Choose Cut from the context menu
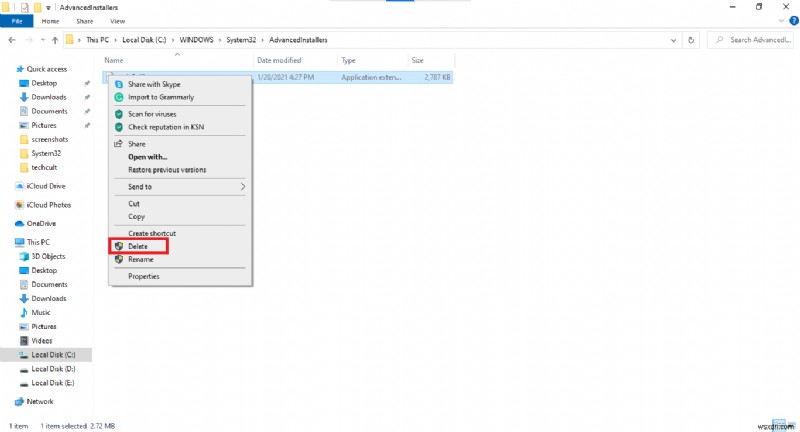Viewport: 800px width, 432px height. point(180,204)
